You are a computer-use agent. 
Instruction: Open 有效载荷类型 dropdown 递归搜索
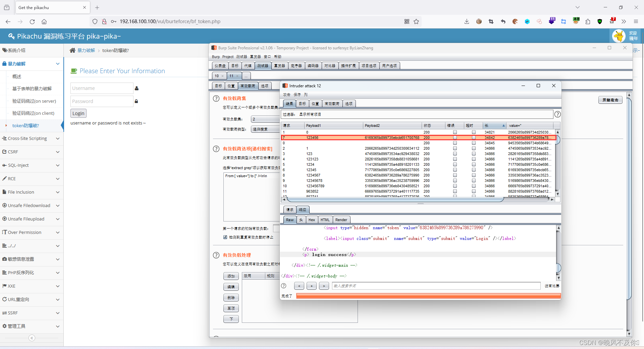pos(265,129)
